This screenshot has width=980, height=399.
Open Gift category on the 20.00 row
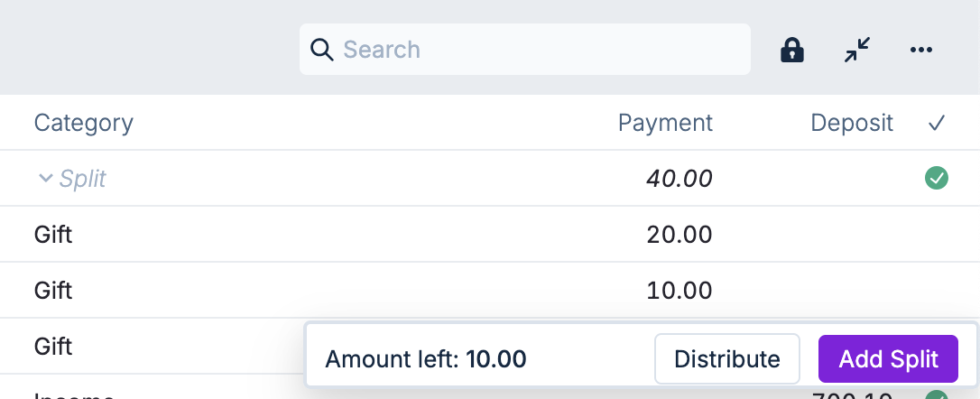click(53, 235)
